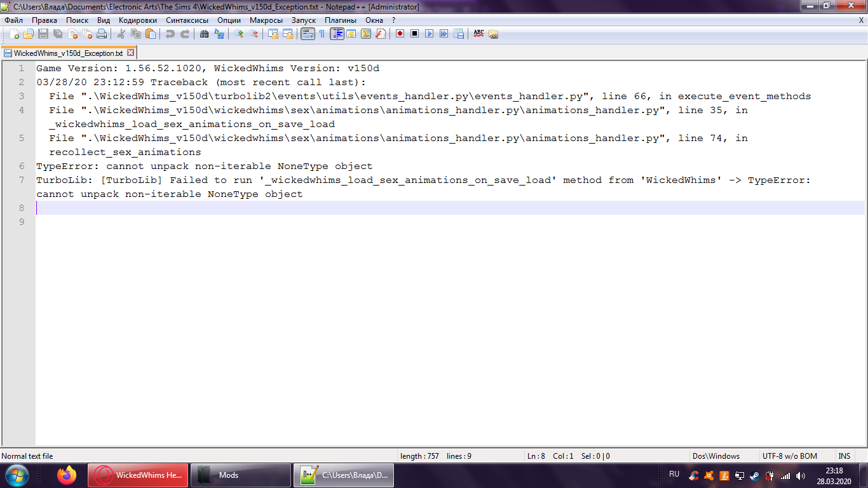The width and height of the screenshot is (868, 488).
Task: Close the current document via toolbar icon
Action: (x=72, y=34)
